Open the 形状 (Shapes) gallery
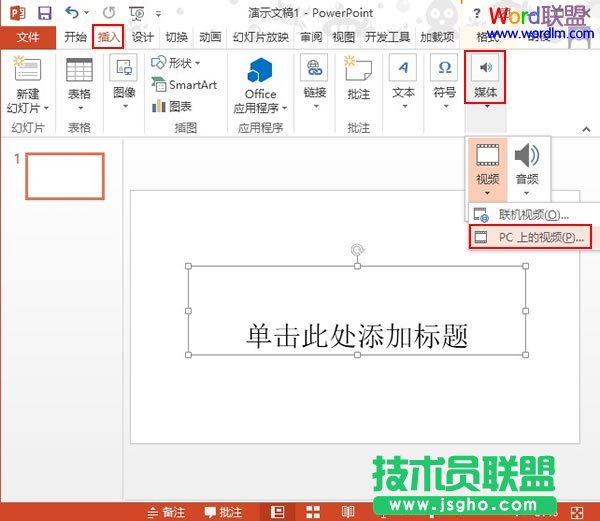The width and height of the screenshot is (600, 521). (176, 62)
